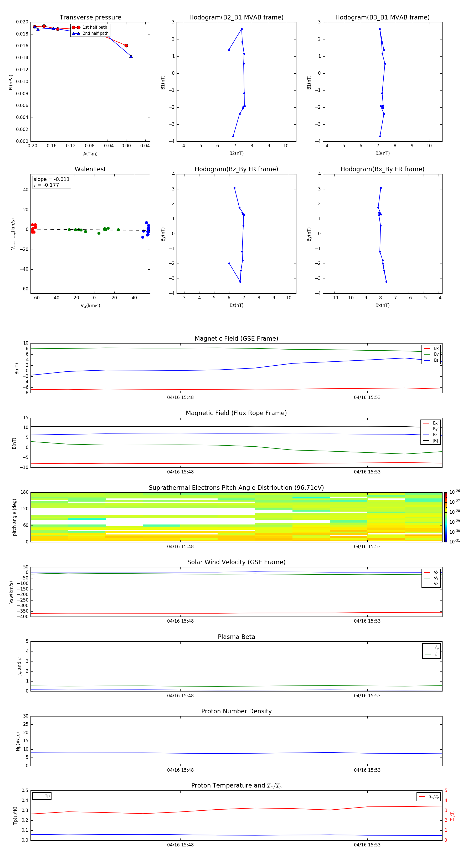This screenshot has width=473, height=868.
Task: Click the "Transverse pressure" plot title
Action: [90, 18]
